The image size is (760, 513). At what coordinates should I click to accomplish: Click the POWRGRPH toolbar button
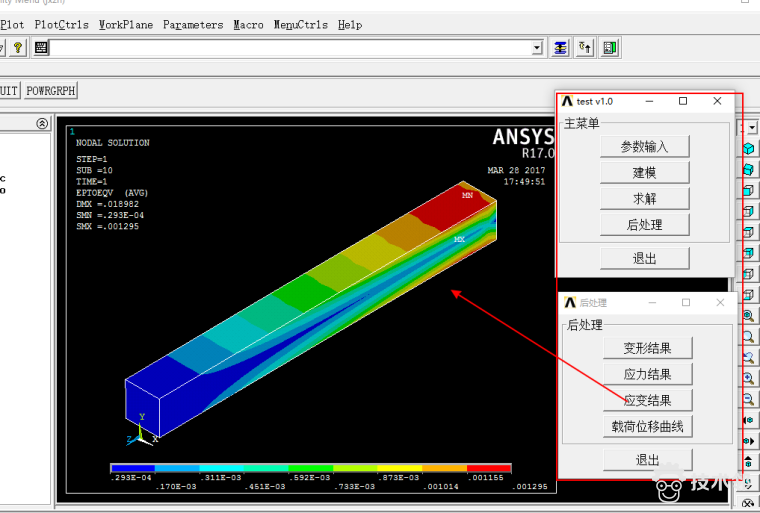coord(51,91)
